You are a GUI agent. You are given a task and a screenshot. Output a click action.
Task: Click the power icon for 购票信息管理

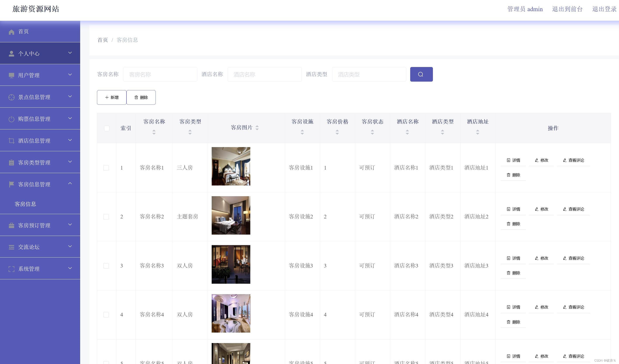[11, 119]
